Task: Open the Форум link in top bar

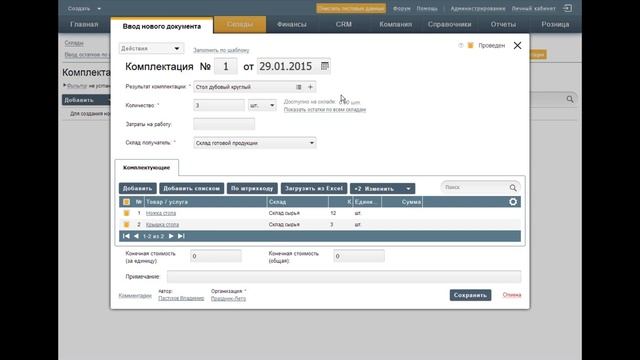Action: pyautogui.click(x=402, y=8)
